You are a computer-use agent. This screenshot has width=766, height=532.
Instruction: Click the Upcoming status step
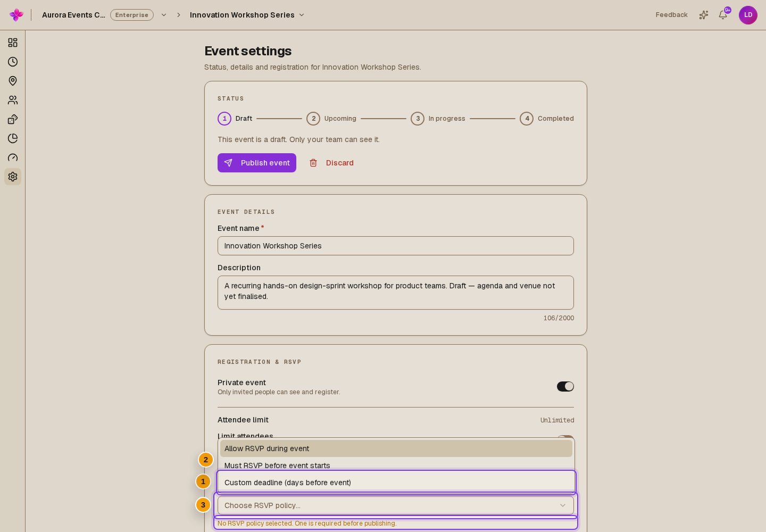click(331, 119)
